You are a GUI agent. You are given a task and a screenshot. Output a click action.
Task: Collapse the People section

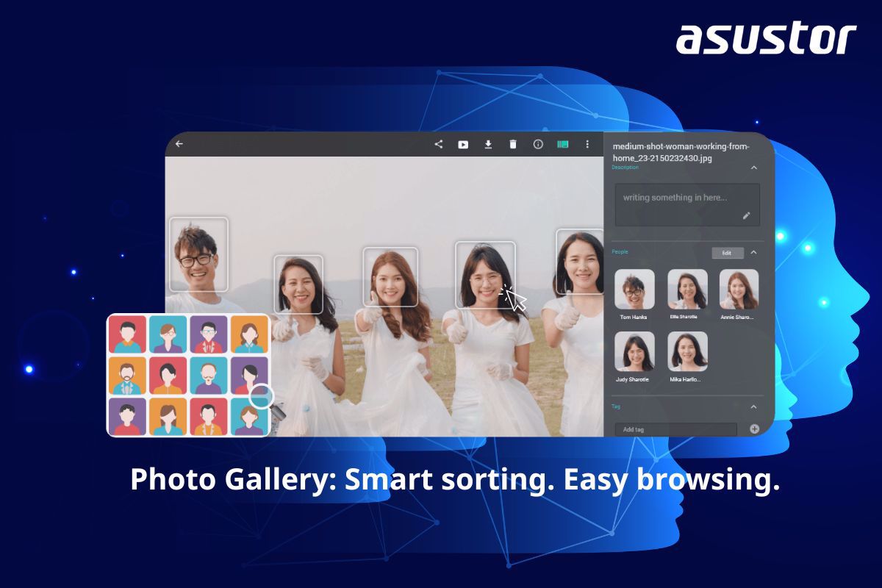point(753,253)
